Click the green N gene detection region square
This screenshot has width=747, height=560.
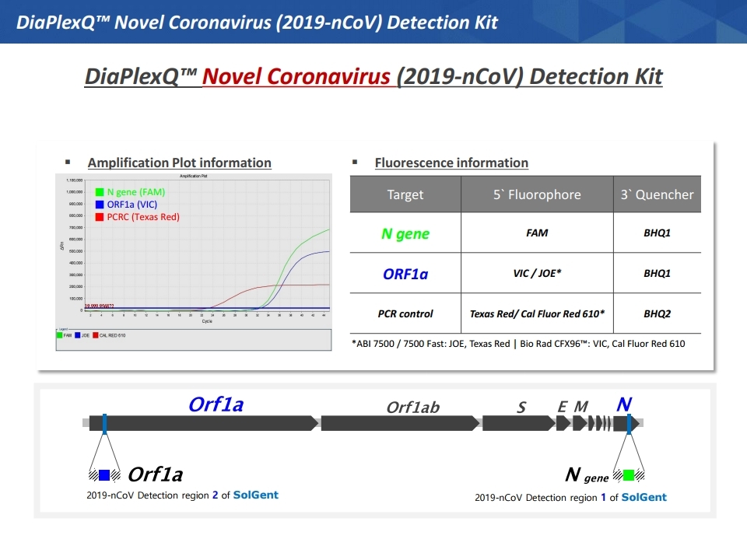click(x=628, y=474)
